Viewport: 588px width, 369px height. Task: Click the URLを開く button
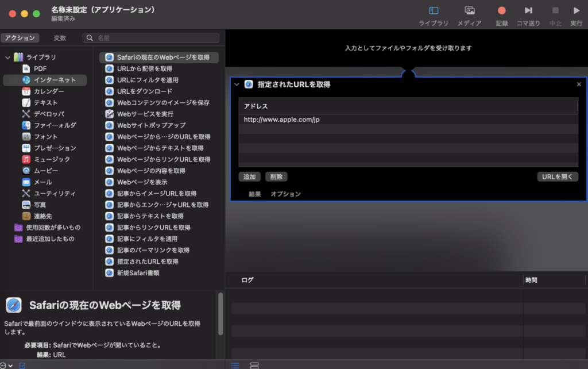pyautogui.click(x=557, y=177)
